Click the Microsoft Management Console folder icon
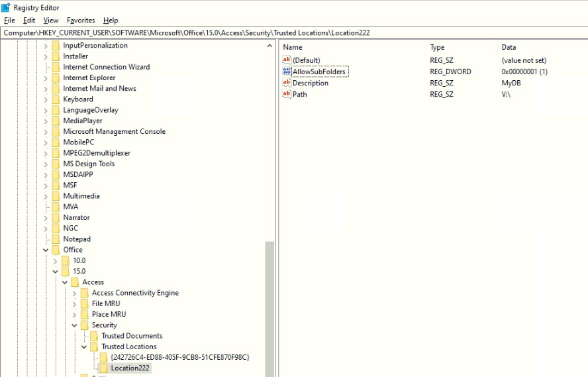This screenshot has width=588, height=377. [x=56, y=131]
